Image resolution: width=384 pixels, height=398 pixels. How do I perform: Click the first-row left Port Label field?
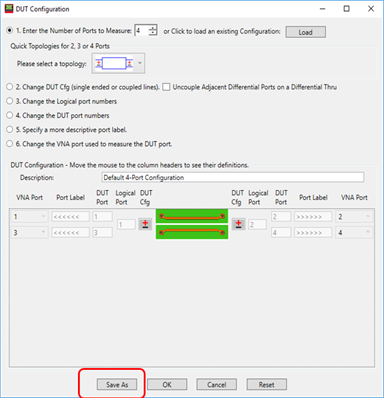pyautogui.click(x=70, y=217)
